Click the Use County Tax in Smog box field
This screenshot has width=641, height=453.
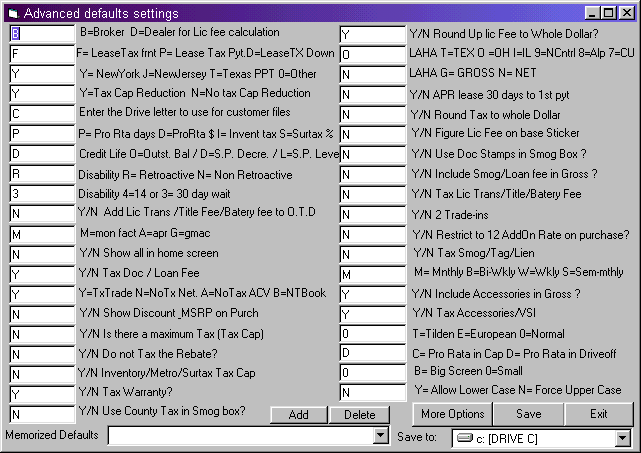coord(41,414)
